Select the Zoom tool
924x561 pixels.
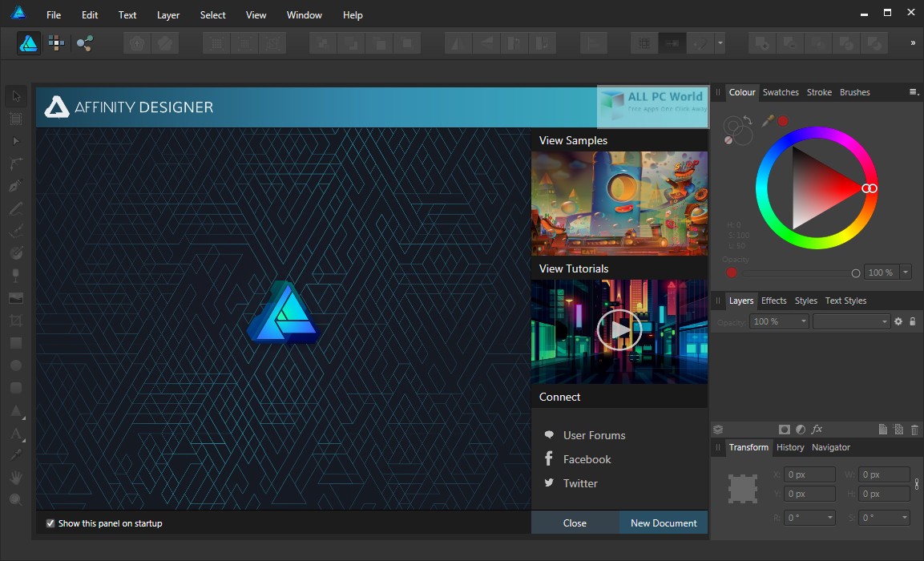16,500
